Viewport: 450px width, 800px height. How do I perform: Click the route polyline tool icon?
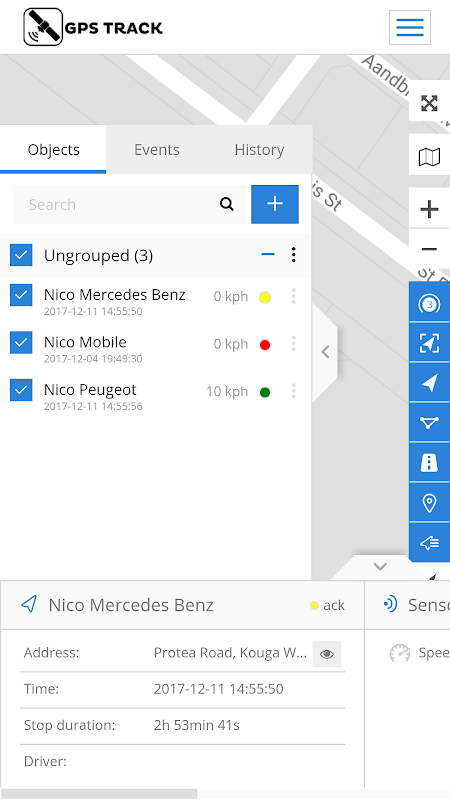point(429,422)
